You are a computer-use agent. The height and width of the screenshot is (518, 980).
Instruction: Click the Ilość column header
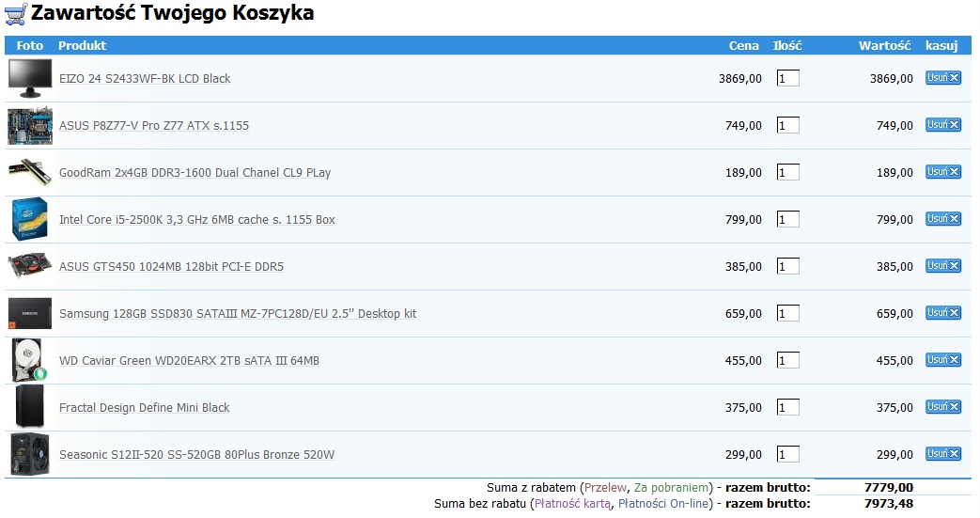pyautogui.click(x=787, y=46)
